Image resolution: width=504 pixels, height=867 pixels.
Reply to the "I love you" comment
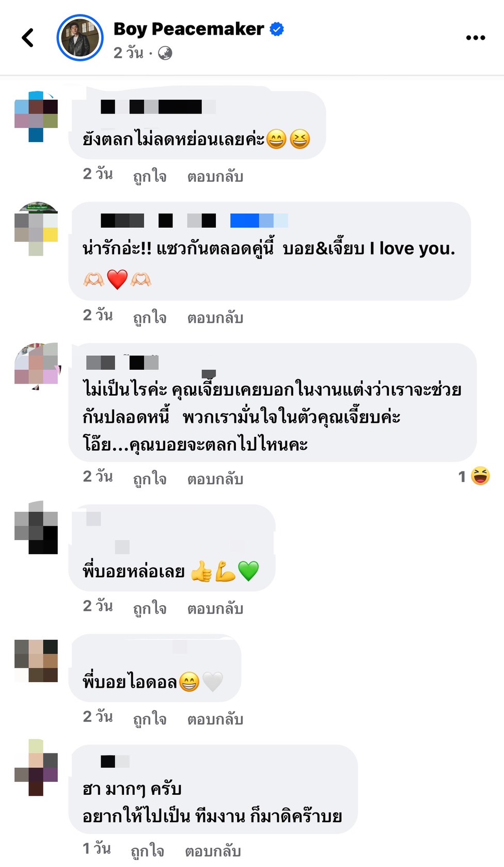tap(215, 318)
